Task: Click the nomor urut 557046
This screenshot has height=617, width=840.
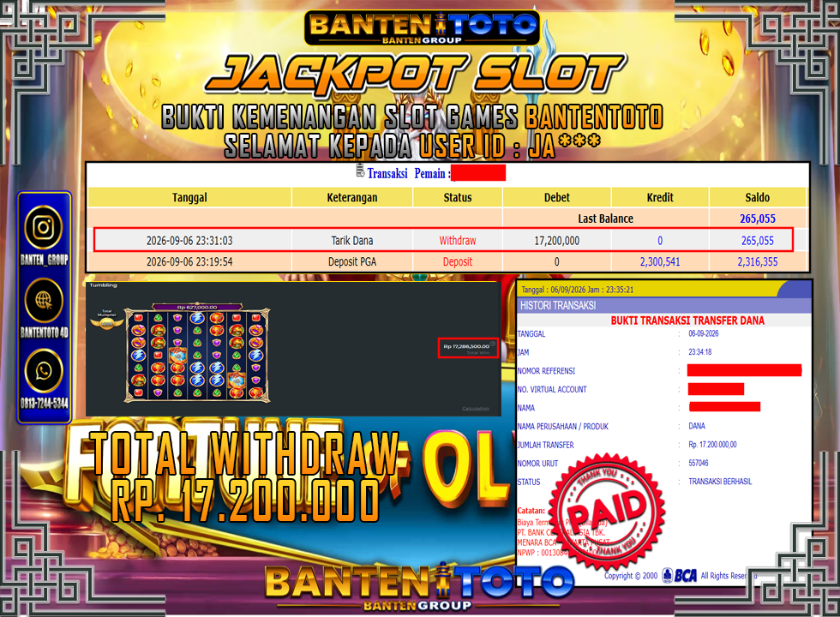Action: tap(699, 464)
